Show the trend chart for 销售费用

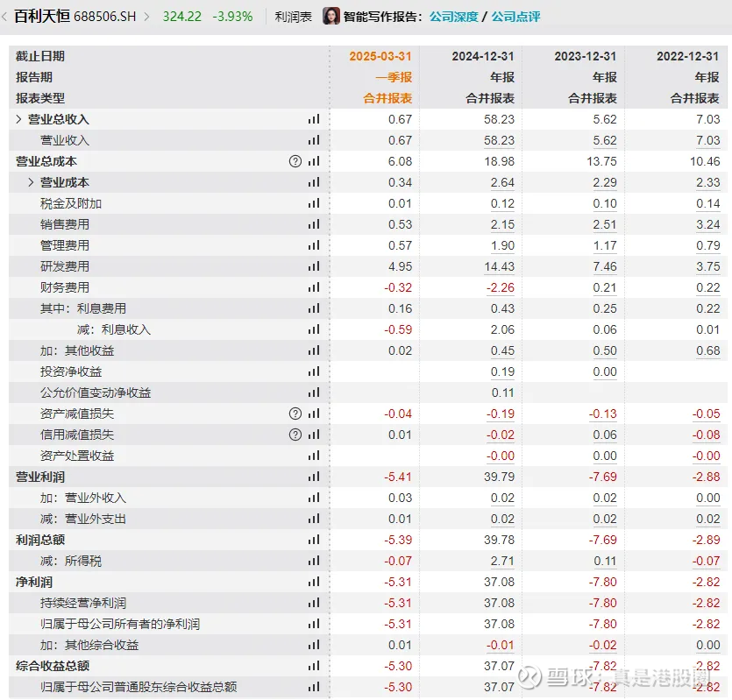click(313, 224)
